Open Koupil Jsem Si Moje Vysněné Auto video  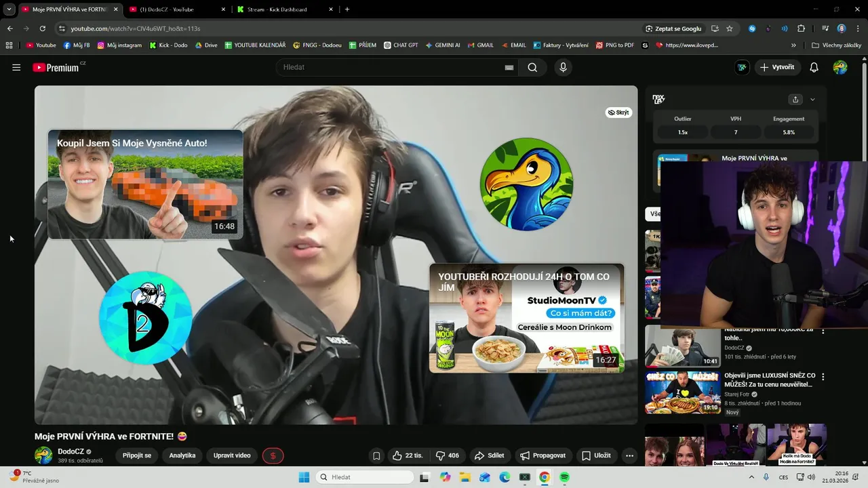pyautogui.click(x=145, y=184)
